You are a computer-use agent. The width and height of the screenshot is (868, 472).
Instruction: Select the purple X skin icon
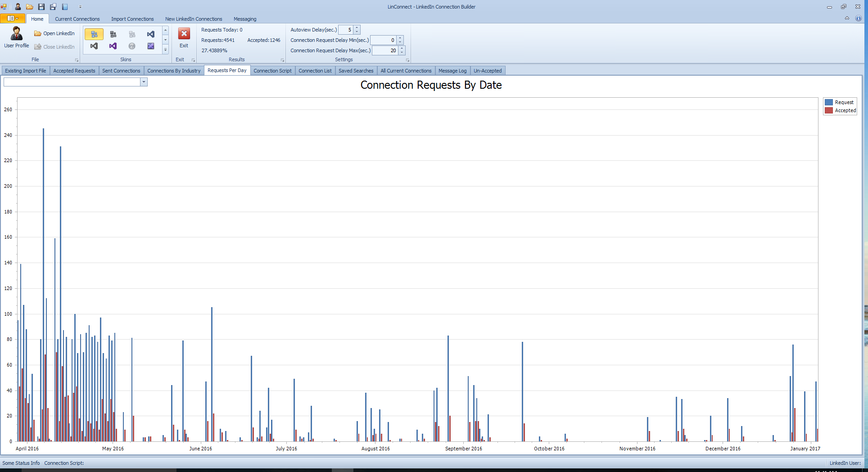tap(151, 46)
